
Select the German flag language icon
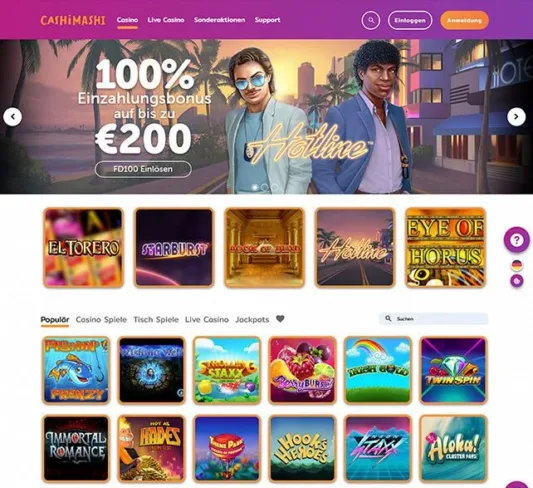click(x=517, y=265)
